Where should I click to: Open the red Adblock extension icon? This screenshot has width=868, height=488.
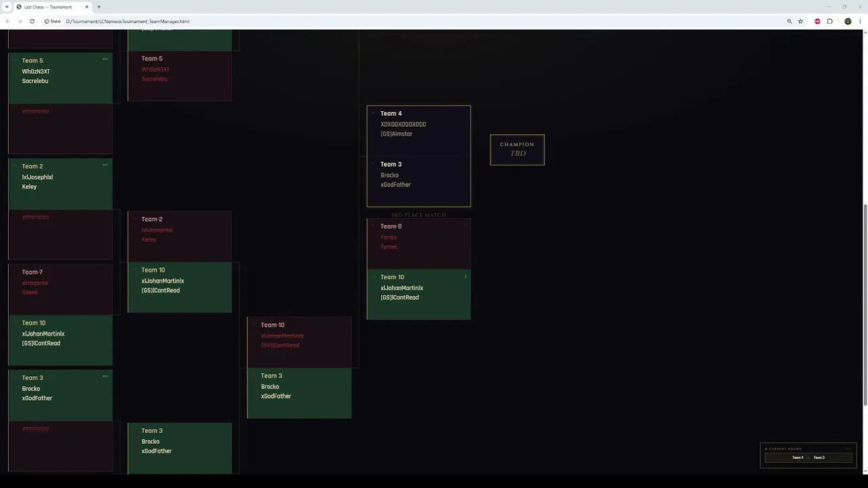pos(817,21)
